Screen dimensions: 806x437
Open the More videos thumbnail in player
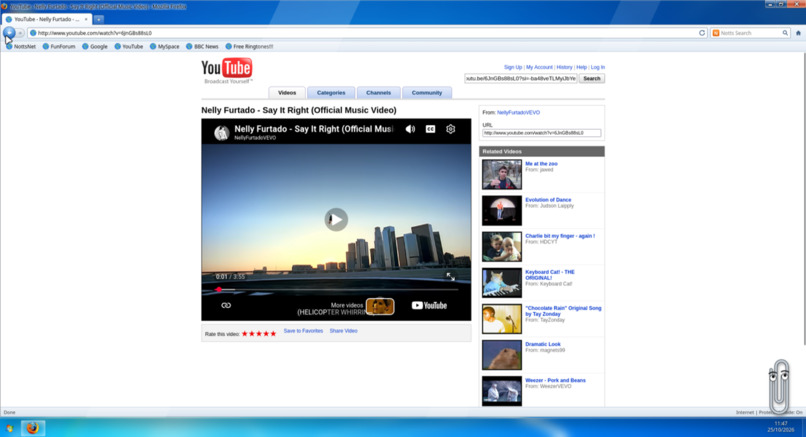pyautogui.click(x=380, y=306)
